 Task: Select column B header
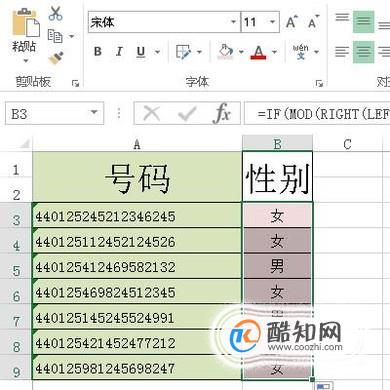point(277,144)
